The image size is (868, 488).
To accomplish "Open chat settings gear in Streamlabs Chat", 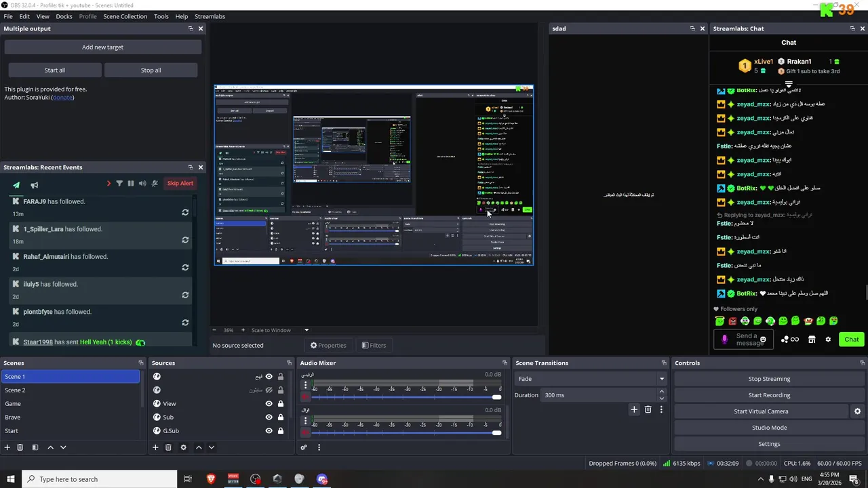I will click(828, 340).
